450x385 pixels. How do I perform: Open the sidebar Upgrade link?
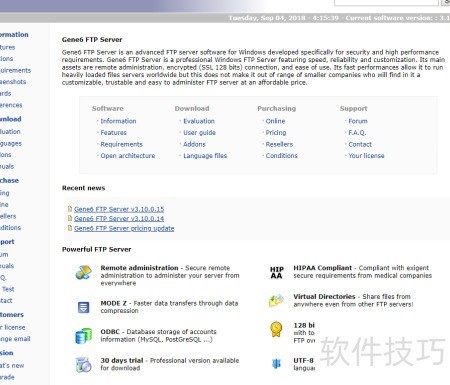click(x=7, y=377)
